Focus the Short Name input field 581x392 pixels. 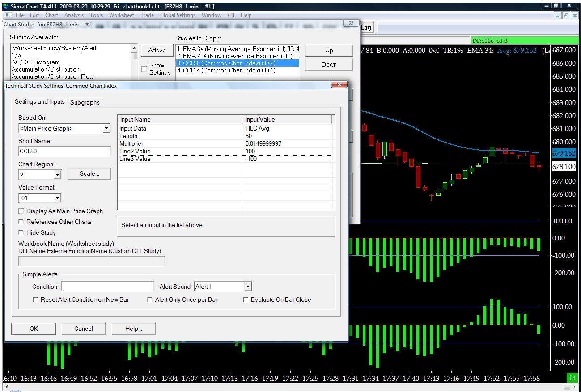pyautogui.click(x=64, y=152)
